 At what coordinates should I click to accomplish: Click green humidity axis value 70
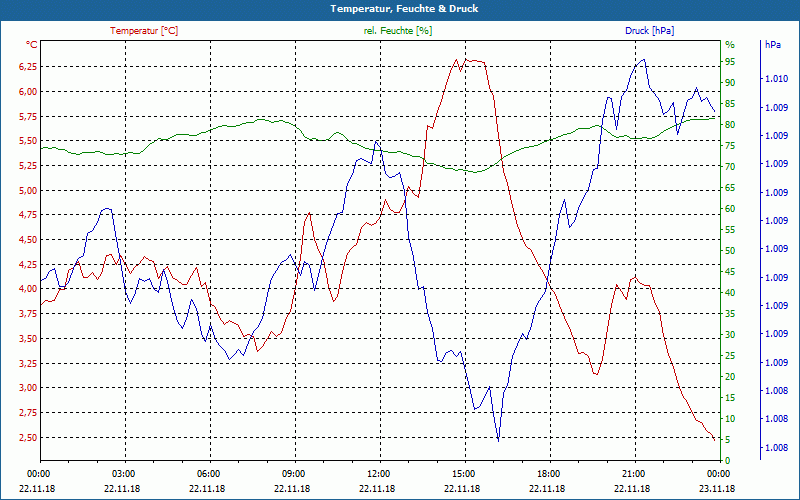coord(730,167)
